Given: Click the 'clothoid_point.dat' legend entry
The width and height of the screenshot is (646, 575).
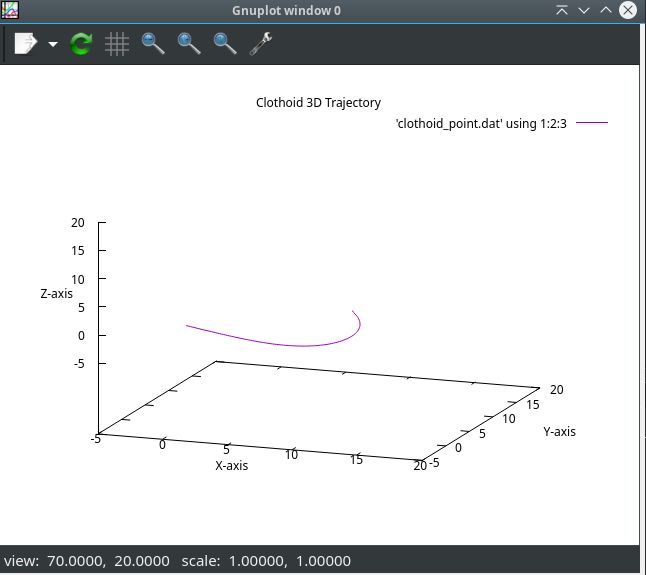Looking at the screenshot, I should coord(481,124).
